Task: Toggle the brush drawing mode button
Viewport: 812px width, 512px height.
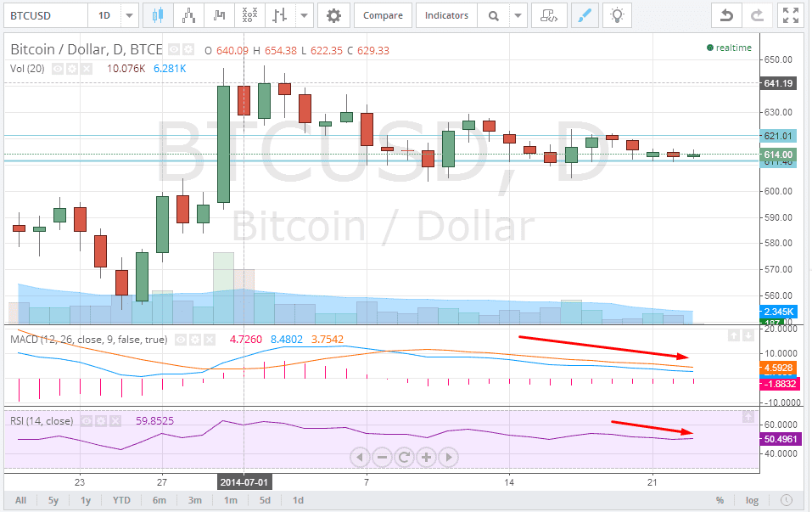Action: tap(584, 15)
